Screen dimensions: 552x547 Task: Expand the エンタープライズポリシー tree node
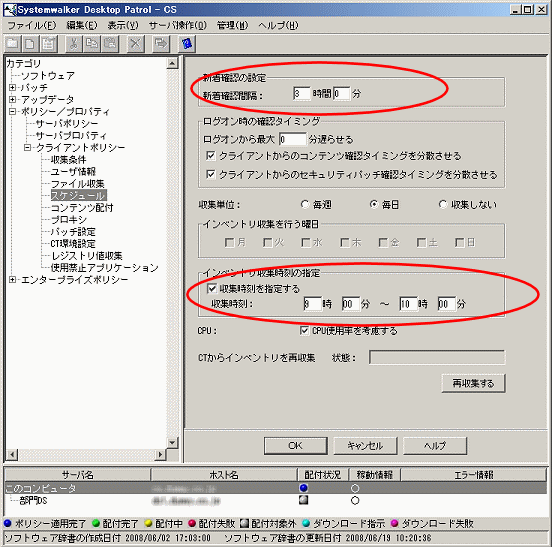tap(13, 279)
